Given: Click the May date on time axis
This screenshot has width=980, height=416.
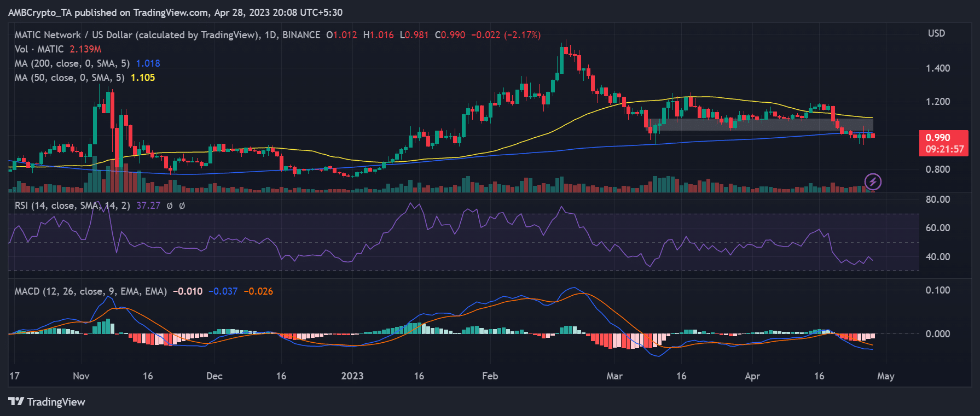Looking at the screenshot, I should pyautogui.click(x=886, y=376).
